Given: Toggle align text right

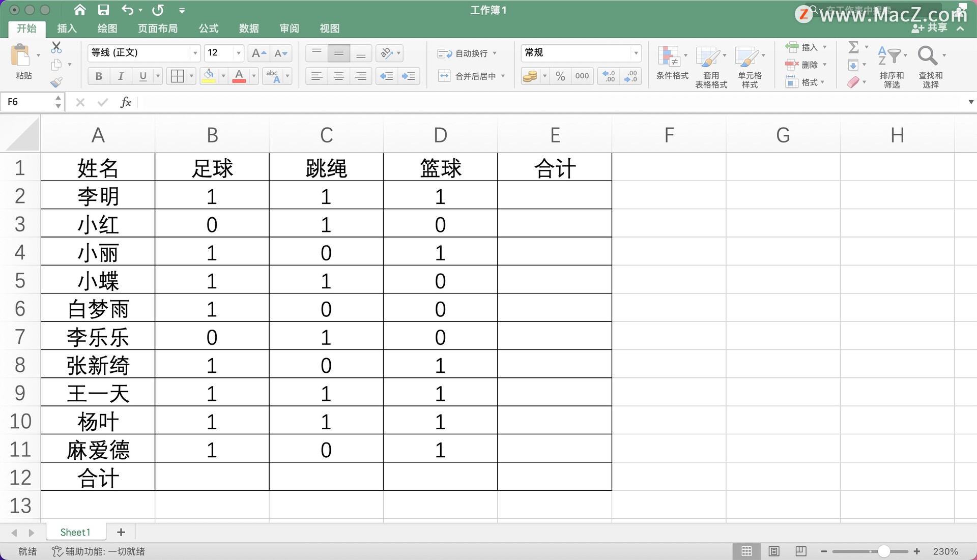Looking at the screenshot, I should [361, 76].
